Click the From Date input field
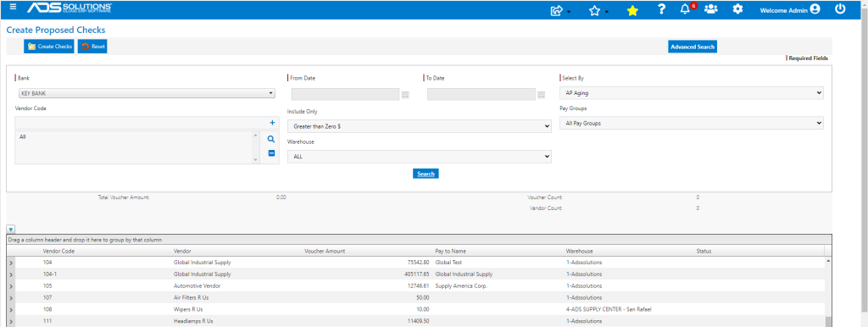 pyautogui.click(x=345, y=95)
